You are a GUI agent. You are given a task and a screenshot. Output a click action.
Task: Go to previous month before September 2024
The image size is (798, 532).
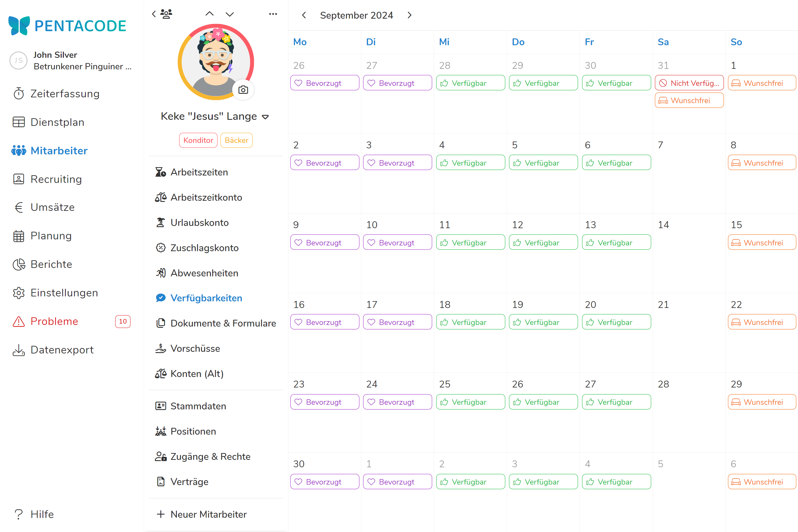304,15
